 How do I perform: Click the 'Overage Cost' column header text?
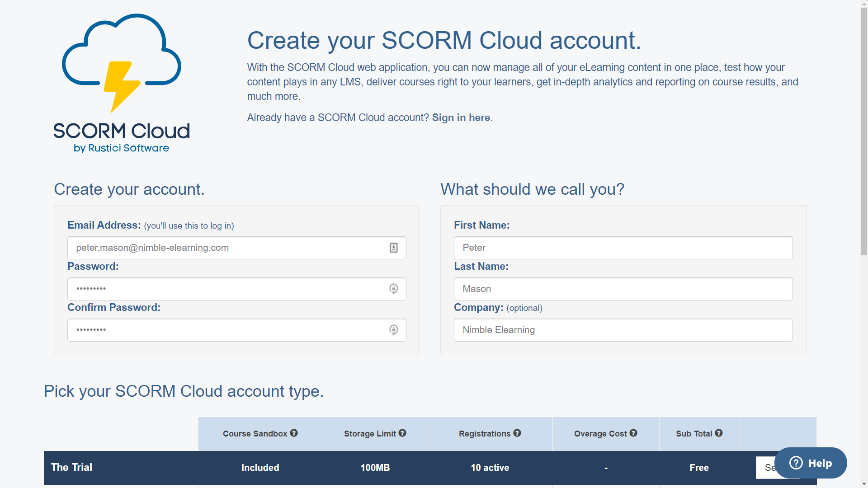(x=600, y=433)
